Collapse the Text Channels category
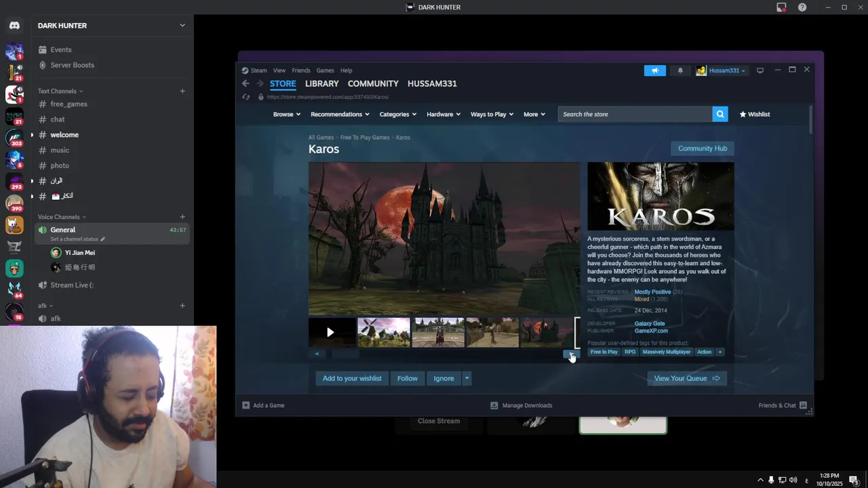868x488 pixels. 60,91
